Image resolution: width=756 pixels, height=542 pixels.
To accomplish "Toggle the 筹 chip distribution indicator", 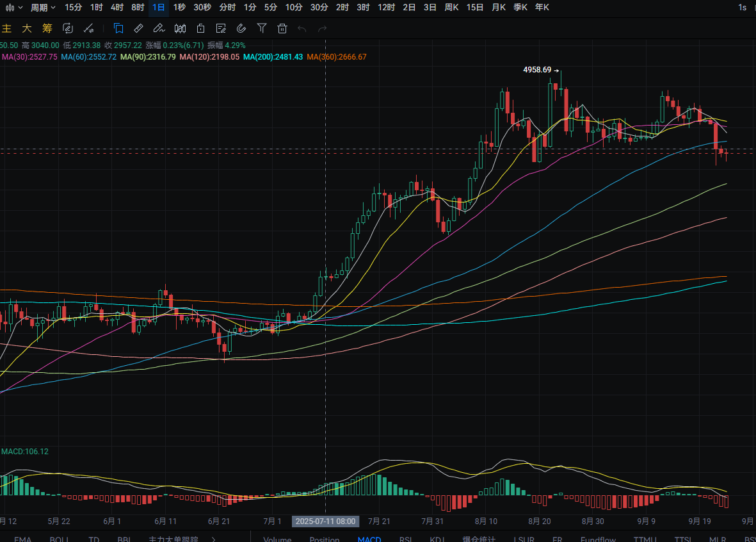I will (47, 28).
